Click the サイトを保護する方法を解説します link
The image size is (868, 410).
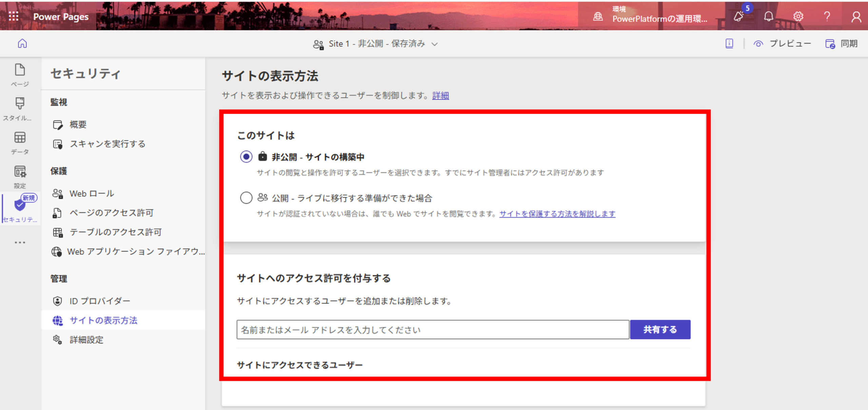tap(557, 214)
